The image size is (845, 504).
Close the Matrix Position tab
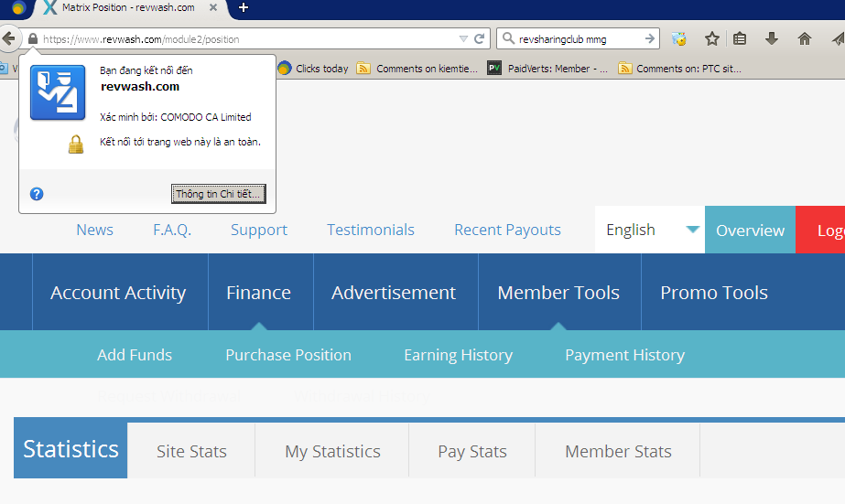213,7
